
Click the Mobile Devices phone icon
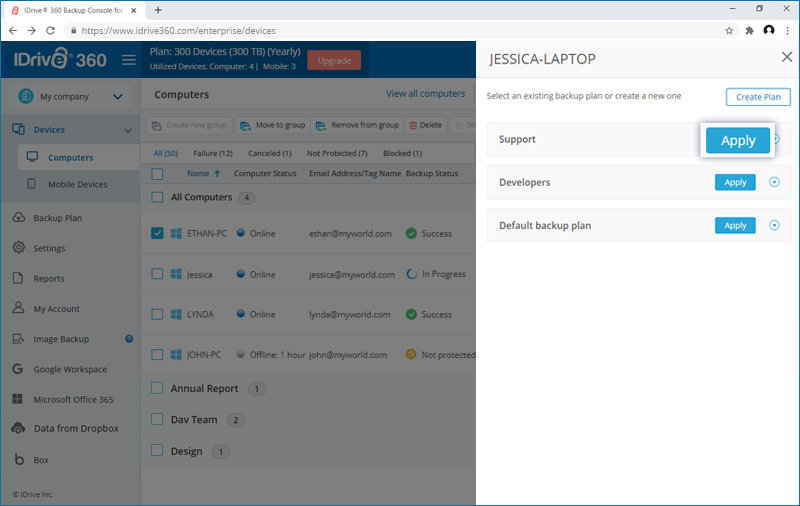pos(32,184)
